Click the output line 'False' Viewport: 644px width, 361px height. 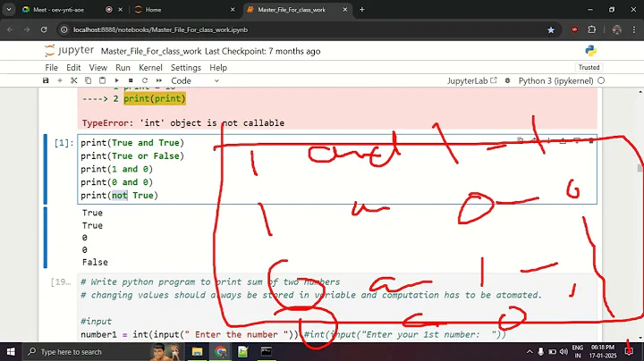[x=95, y=262]
